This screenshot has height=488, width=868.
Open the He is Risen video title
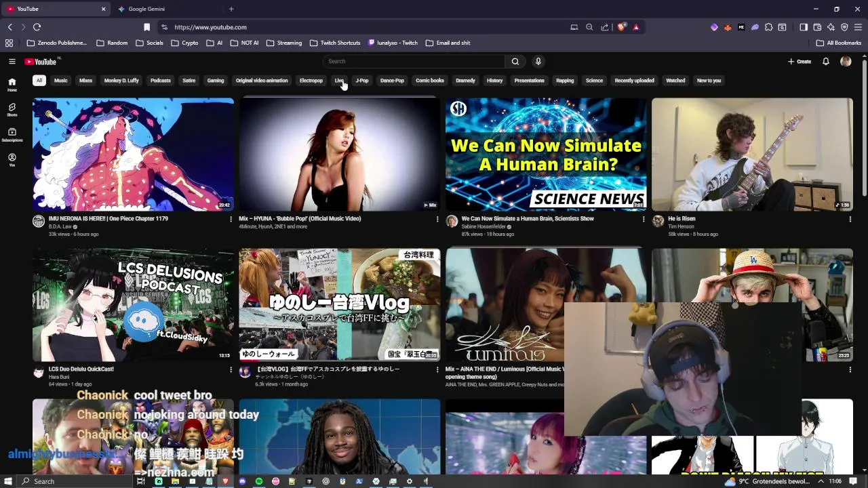coord(682,219)
